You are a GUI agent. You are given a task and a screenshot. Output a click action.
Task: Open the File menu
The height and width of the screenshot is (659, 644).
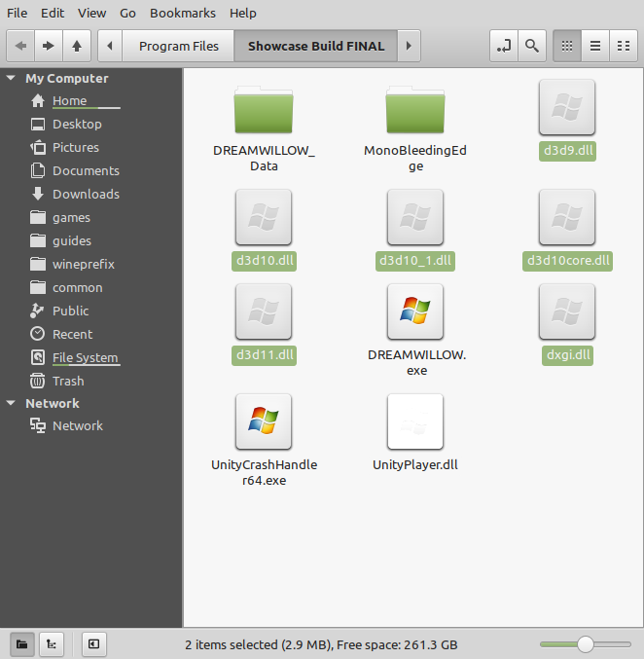pyautogui.click(x=18, y=13)
